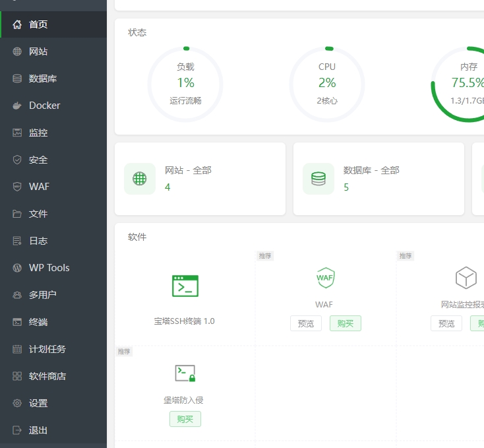Click the database icon in 数据库 - 全部 card
Viewport: 484px width, 448px height.
tap(318, 179)
